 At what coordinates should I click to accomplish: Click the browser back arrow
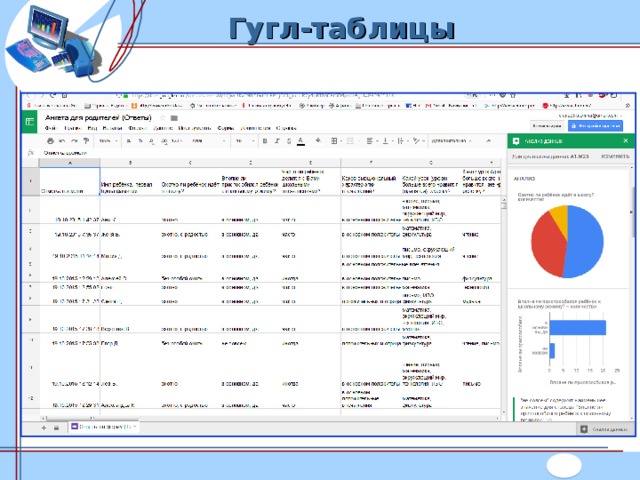29,96
